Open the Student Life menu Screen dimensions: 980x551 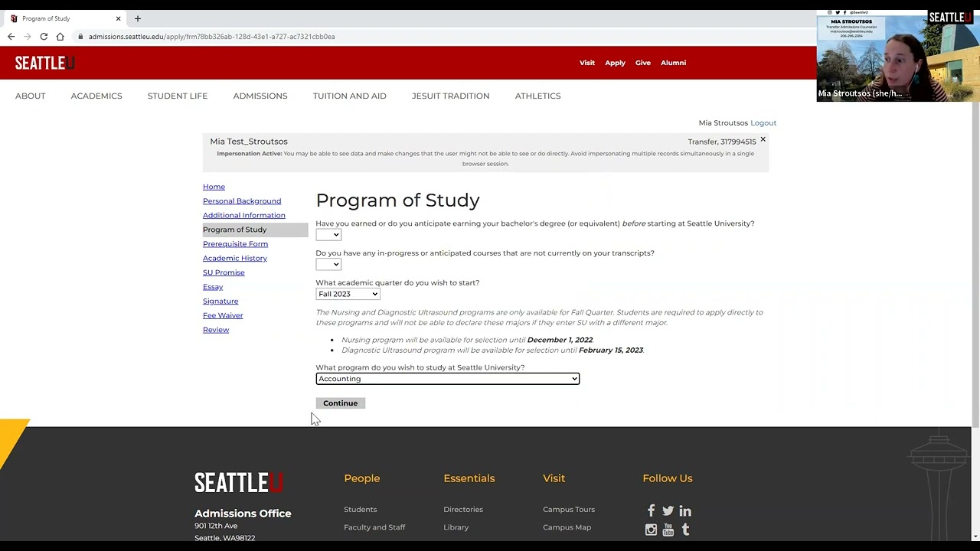(x=178, y=96)
